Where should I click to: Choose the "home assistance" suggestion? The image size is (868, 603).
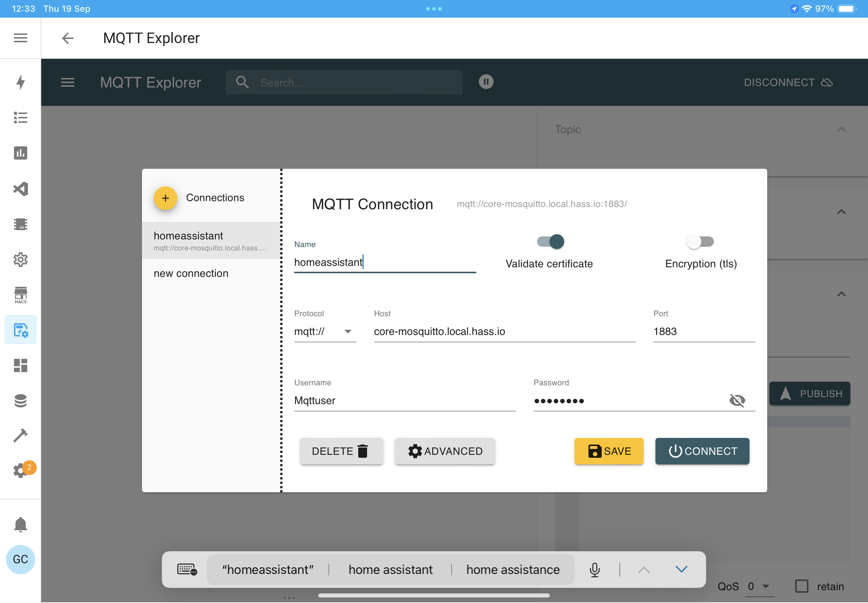(x=513, y=570)
